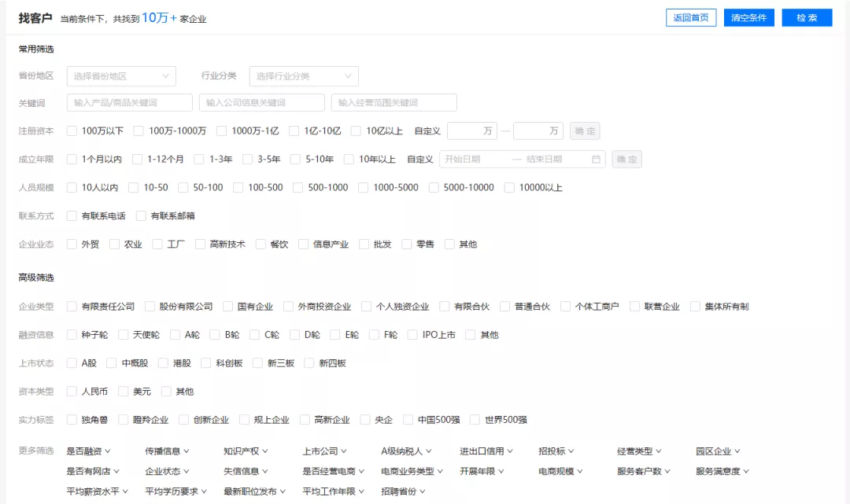850x504 pixels.
Task: Expand the 是否有网店 filter dropdown
Action: click(93, 471)
